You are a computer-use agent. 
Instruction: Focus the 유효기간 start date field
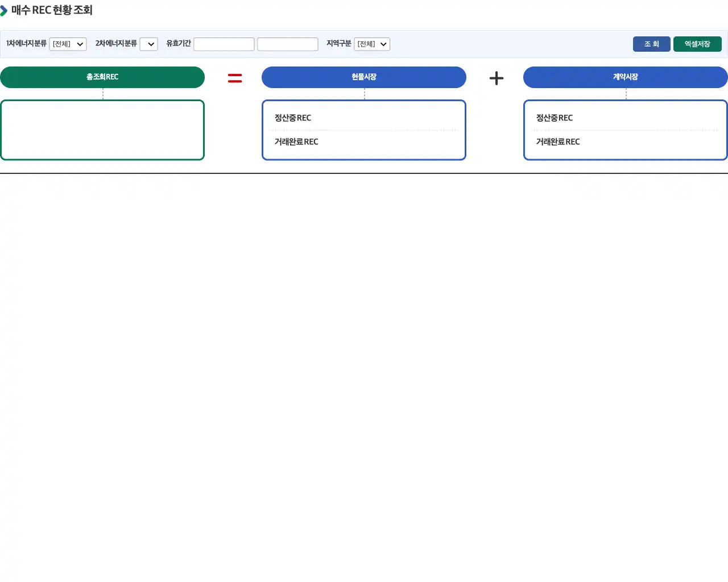click(224, 44)
